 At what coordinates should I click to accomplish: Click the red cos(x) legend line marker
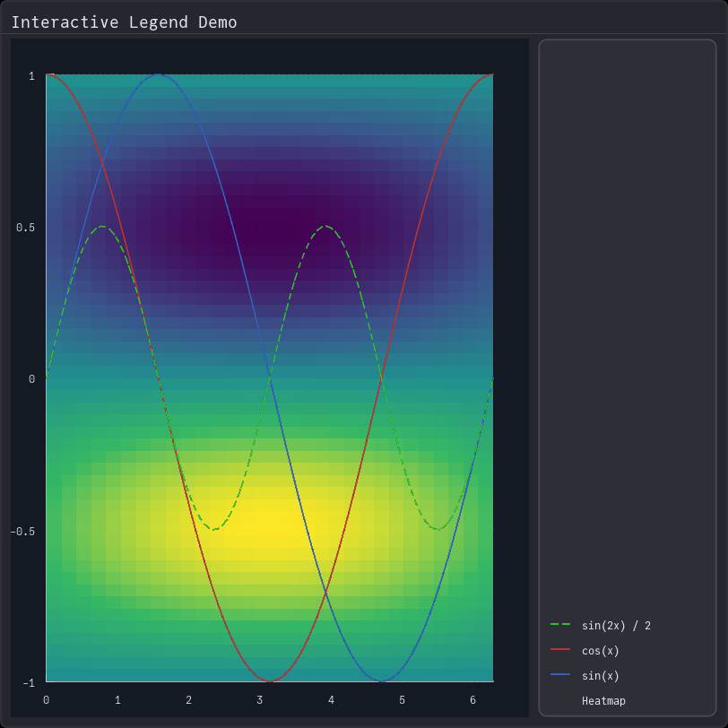tap(560, 650)
